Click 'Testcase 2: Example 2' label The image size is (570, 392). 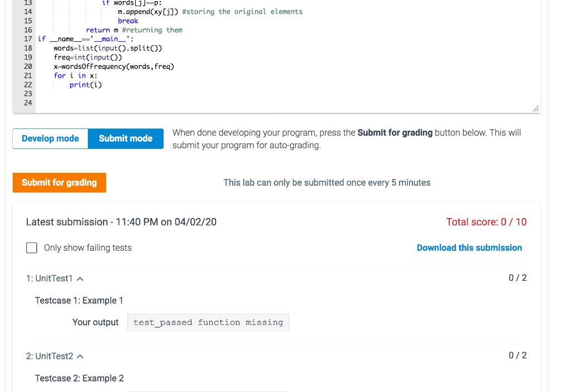click(79, 378)
